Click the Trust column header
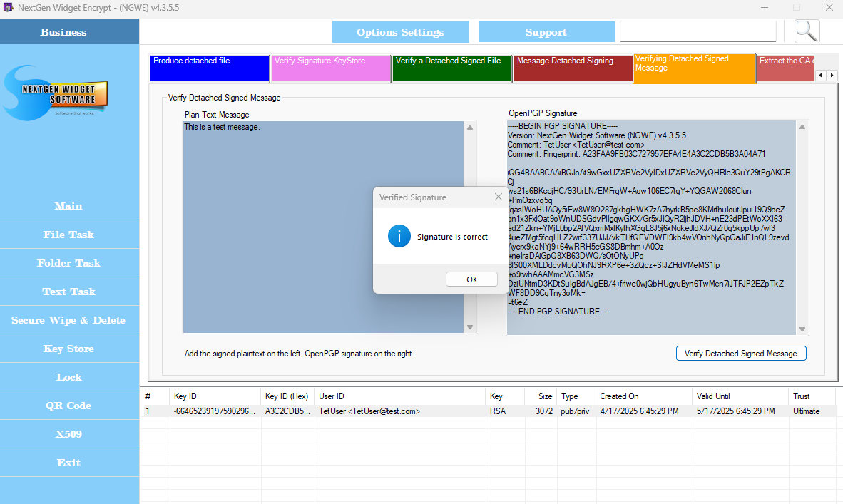Image resolution: width=843 pixels, height=504 pixels. 812,396
